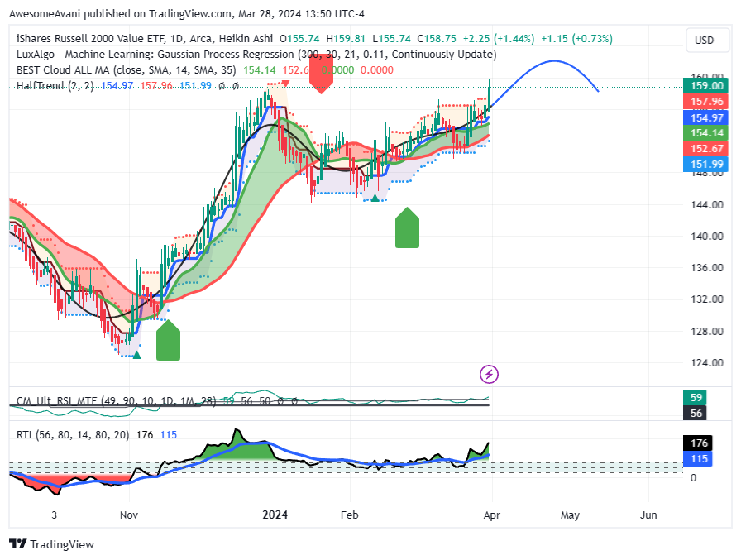This screenshot has width=741, height=560.
Task: Click the 124.00 price axis label
Action: [707, 362]
